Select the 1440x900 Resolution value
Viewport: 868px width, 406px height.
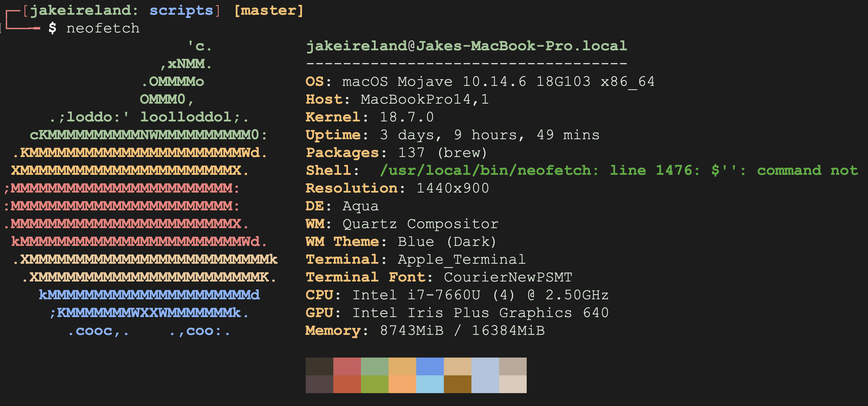(x=451, y=188)
